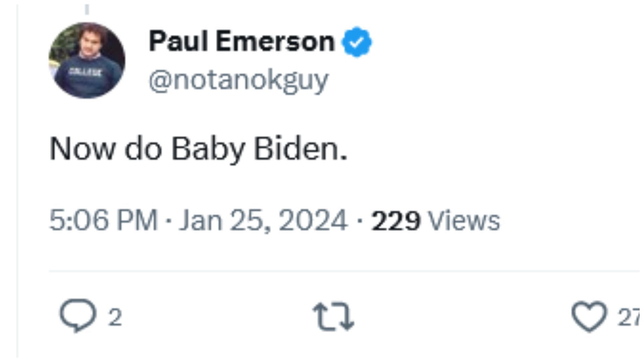Click the word Baby in the tweet
This screenshot has width=644, height=362.
coord(208,149)
